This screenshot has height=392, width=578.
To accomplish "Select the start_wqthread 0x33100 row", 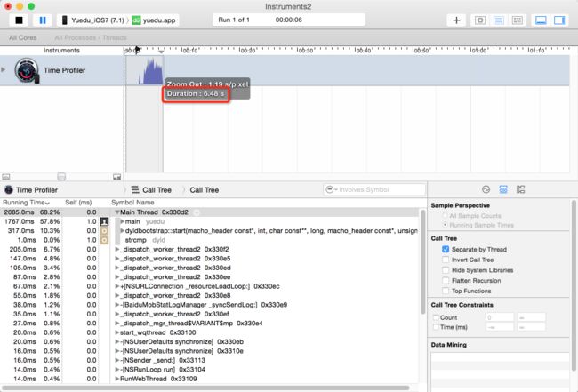I will pos(210,332).
